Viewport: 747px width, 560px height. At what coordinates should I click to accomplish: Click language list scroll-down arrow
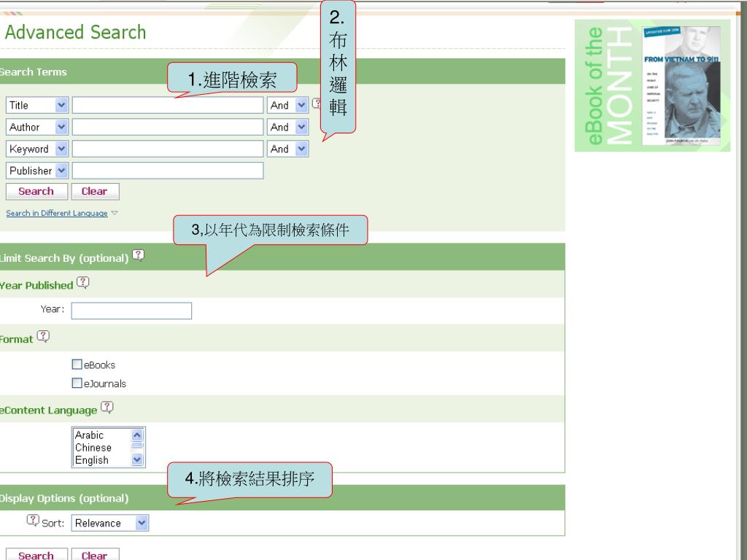pos(137,459)
